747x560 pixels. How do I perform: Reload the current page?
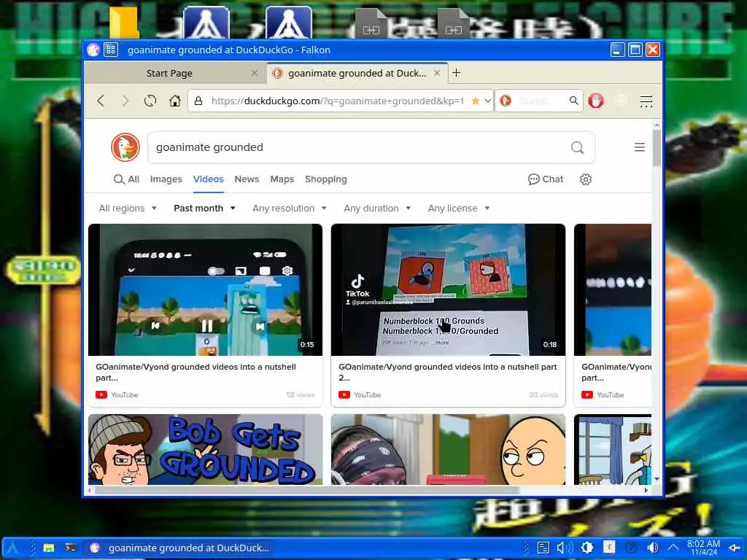pos(150,101)
